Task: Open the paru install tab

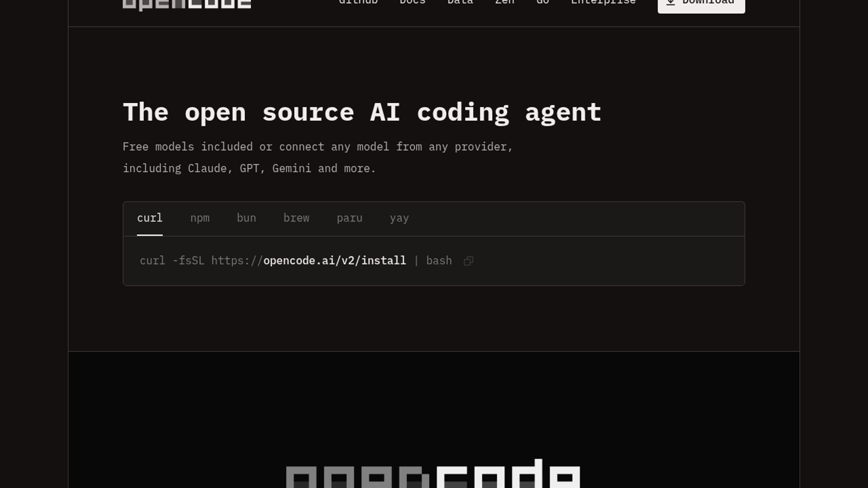Action: [349, 218]
